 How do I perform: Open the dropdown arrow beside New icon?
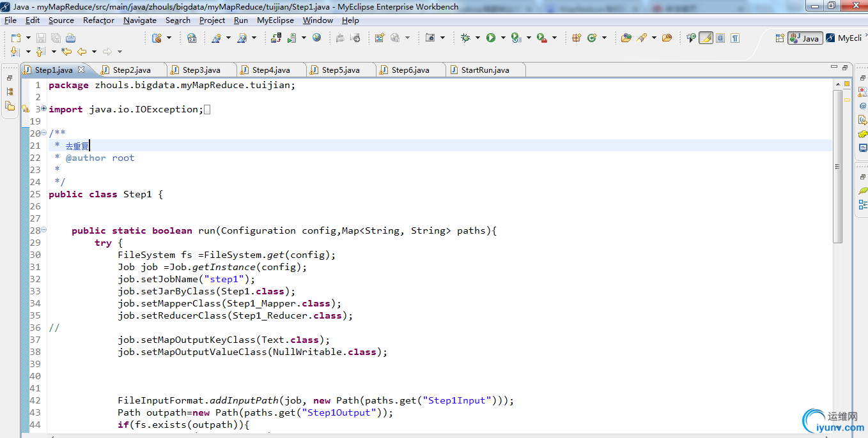coord(28,38)
